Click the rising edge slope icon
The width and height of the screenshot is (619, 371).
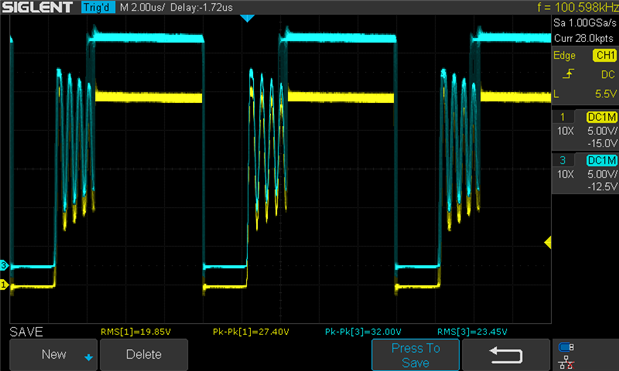tap(568, 74)
